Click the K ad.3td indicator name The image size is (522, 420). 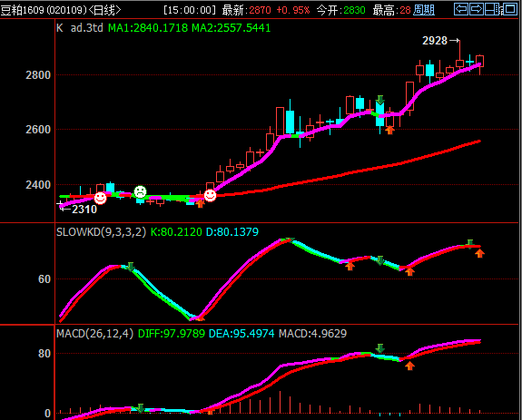(x=80, y=27)
